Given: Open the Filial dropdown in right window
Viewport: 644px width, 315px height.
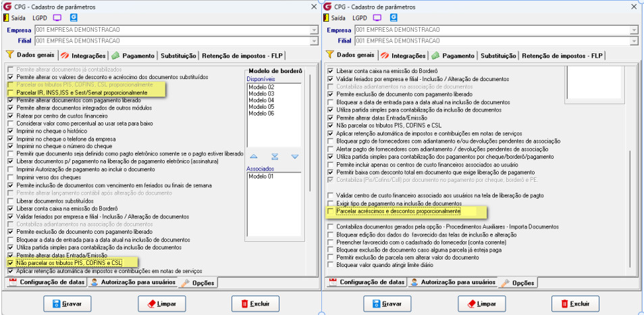Looking at the screenshot, I should pyautogui.click(x=635, y=41).
